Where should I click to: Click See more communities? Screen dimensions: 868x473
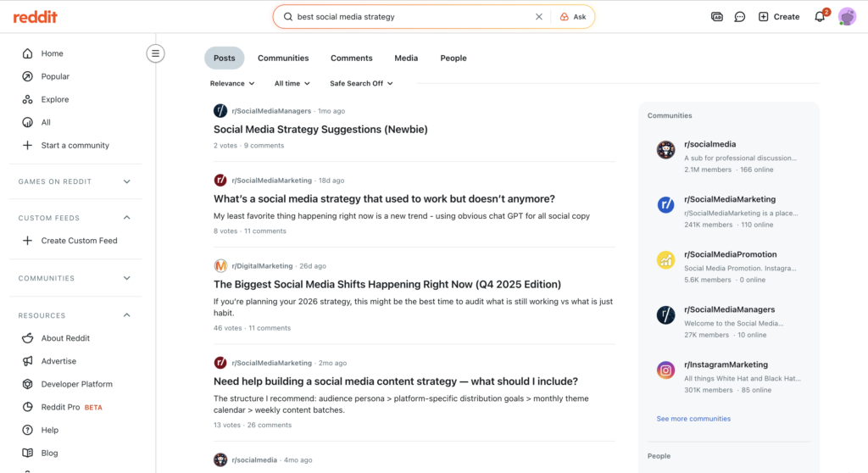(x=693, y=419)
